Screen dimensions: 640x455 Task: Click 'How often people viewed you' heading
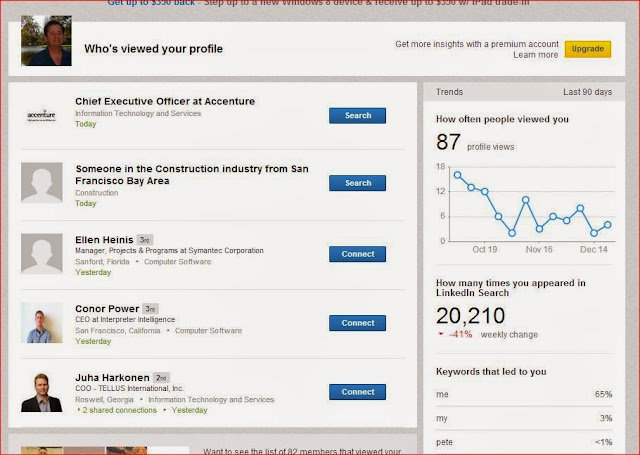coord(502,119)
